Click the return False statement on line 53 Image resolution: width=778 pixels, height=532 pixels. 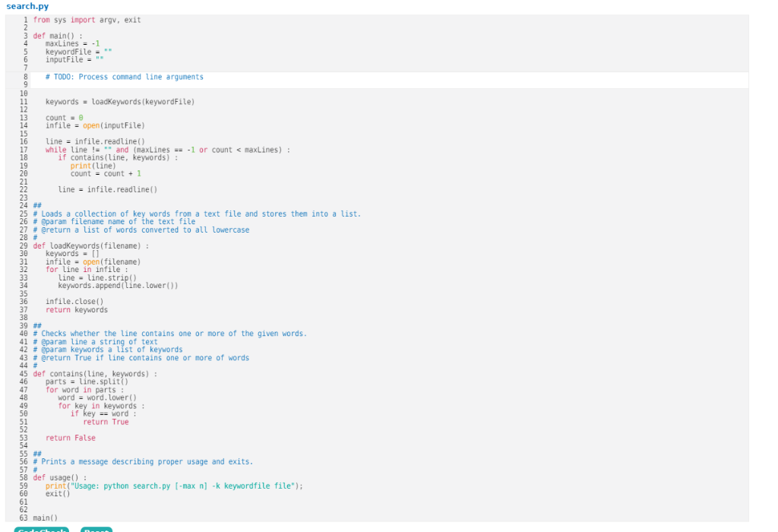coord(68,437)
